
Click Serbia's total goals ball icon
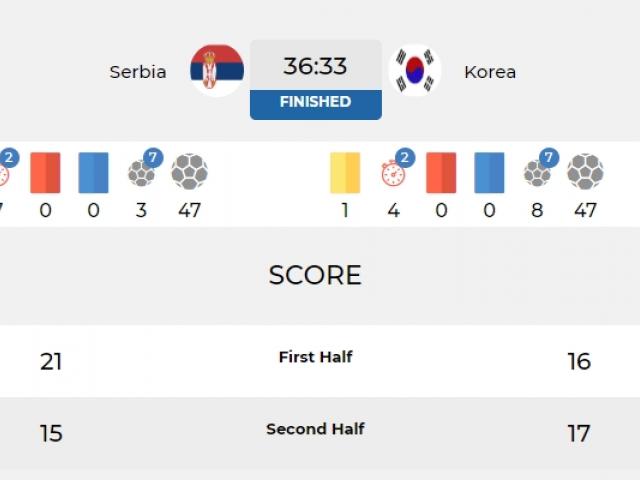pyautogui.click(x=189, y=171)
